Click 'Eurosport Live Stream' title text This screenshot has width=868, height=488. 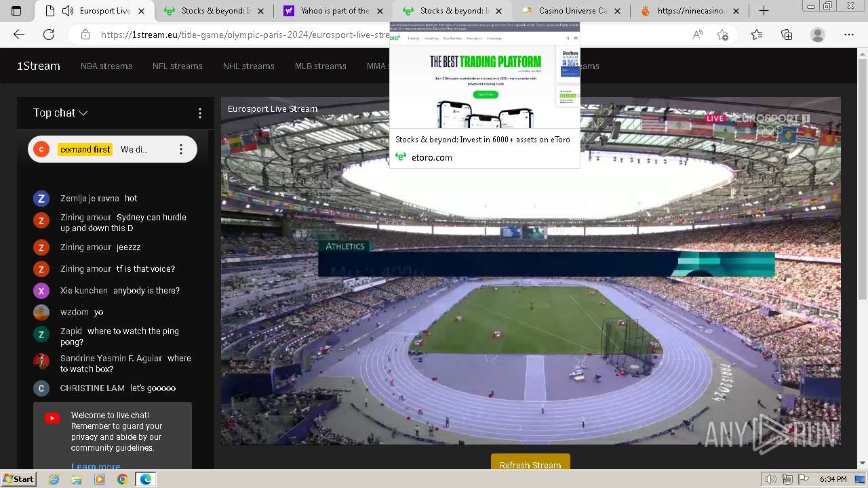273,108
